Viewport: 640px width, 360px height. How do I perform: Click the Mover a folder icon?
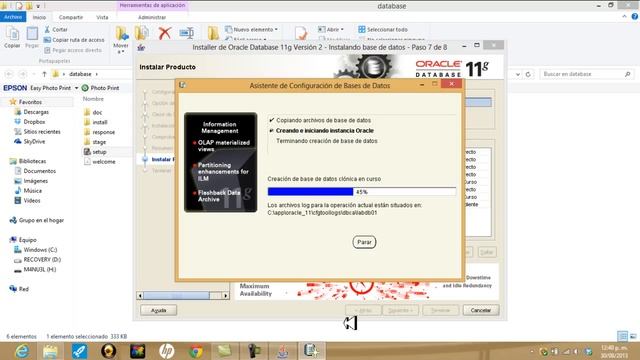[121, 33]
